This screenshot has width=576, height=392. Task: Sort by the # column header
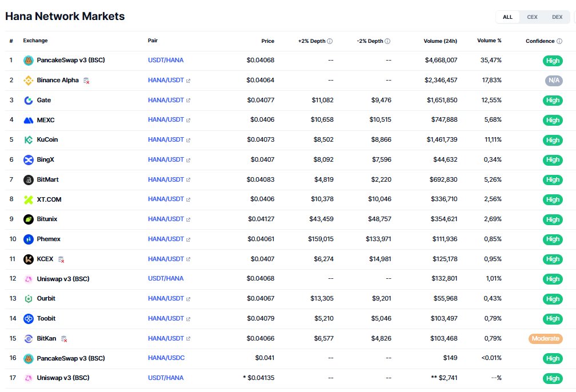(x=11, y=41)
